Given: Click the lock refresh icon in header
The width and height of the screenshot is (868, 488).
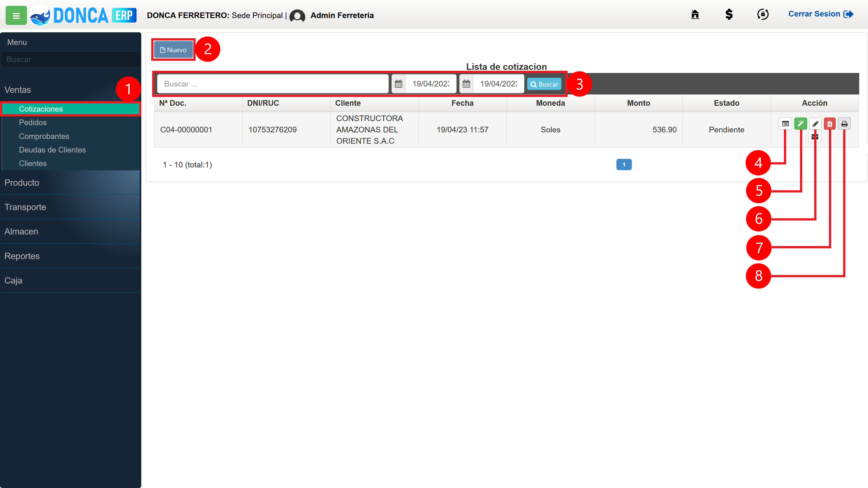Looking at the screenshot, I should pyautogui.click(x=763, y=14).
